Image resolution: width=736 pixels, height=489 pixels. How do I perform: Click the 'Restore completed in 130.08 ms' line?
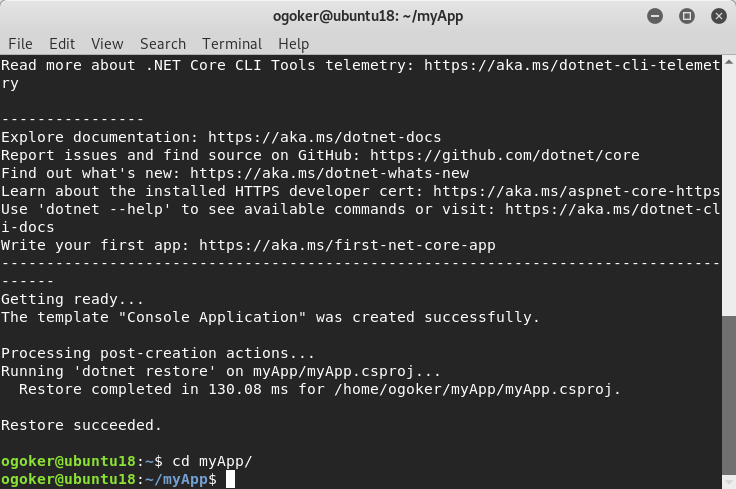point(319,389)
